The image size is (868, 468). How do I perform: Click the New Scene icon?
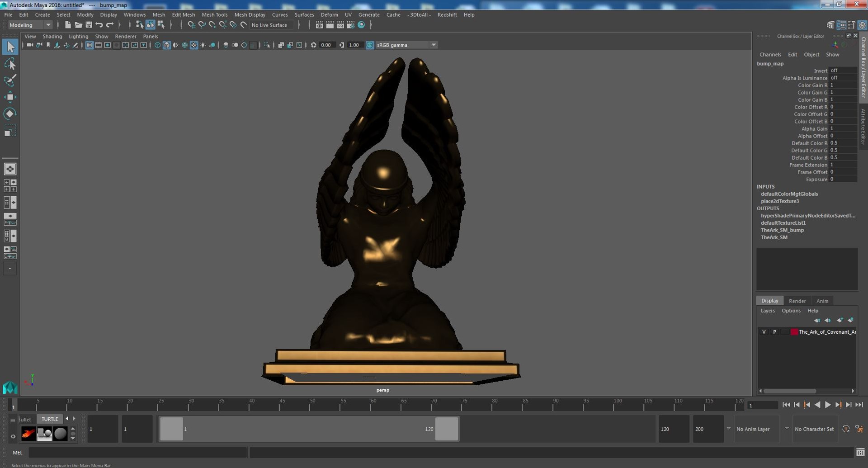(68, 25)
